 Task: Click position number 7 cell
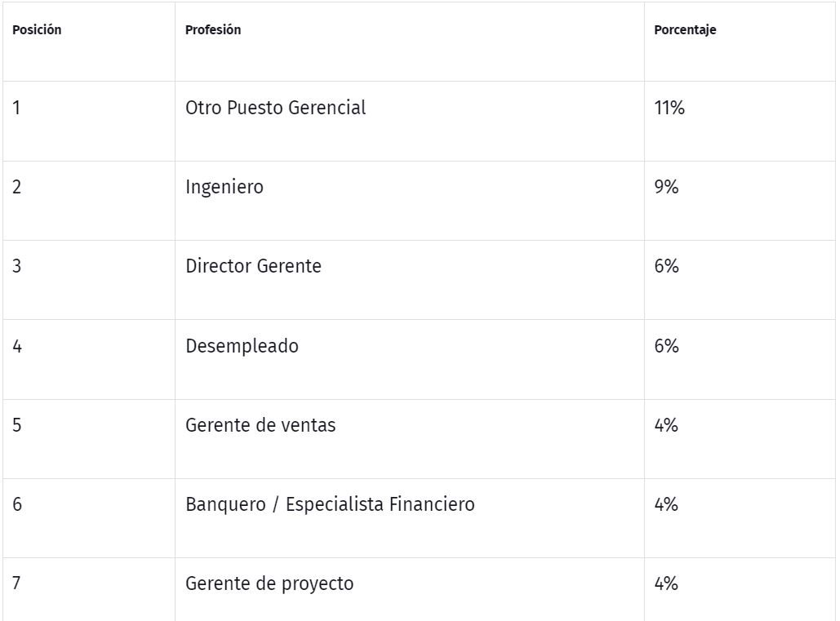(17, 583)
